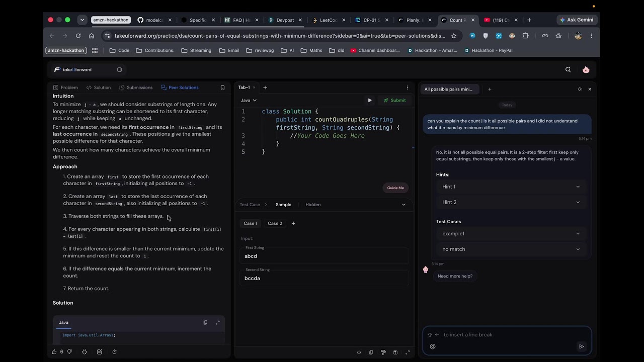
Task: Click the @ mention icon in chat input
Action: pos(433,346)
